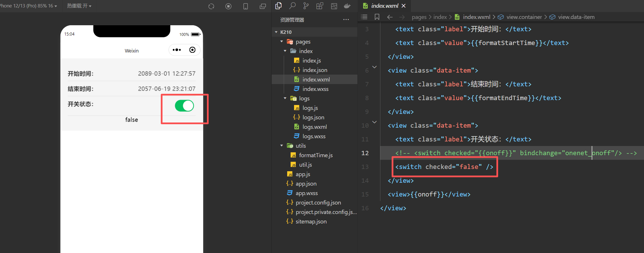Viewport: 644px width, 253px height.
Task: Click line number 12 in the gutter
Action: (x=365, y=153)
